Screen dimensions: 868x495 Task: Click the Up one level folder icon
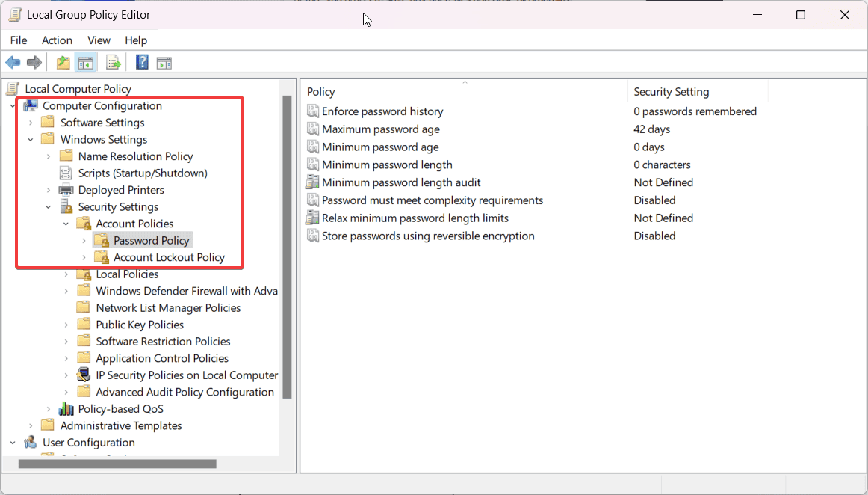tap(63, 63)
